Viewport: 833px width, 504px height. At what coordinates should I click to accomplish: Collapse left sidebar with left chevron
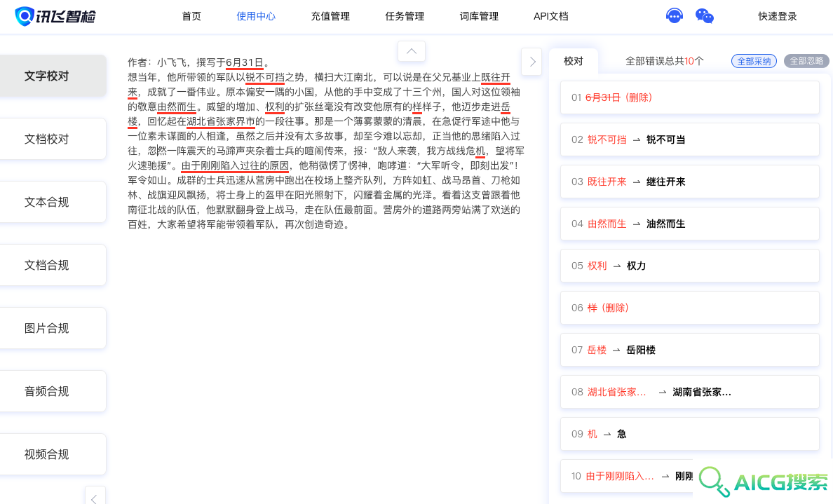95,496
